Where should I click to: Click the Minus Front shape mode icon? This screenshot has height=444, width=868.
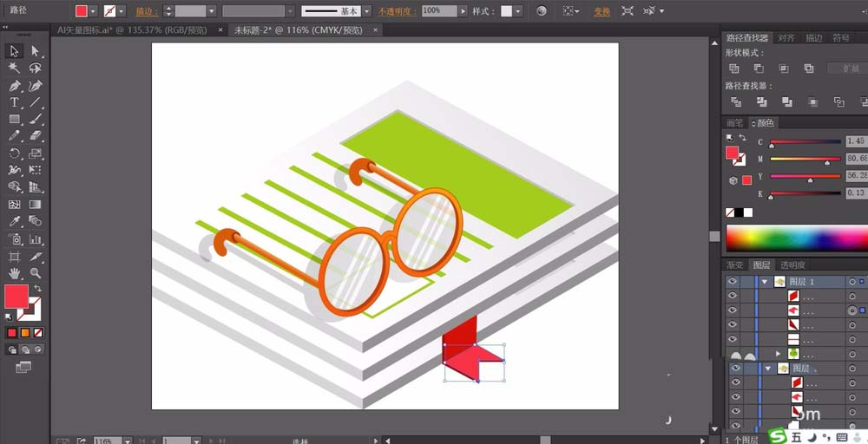759,69
